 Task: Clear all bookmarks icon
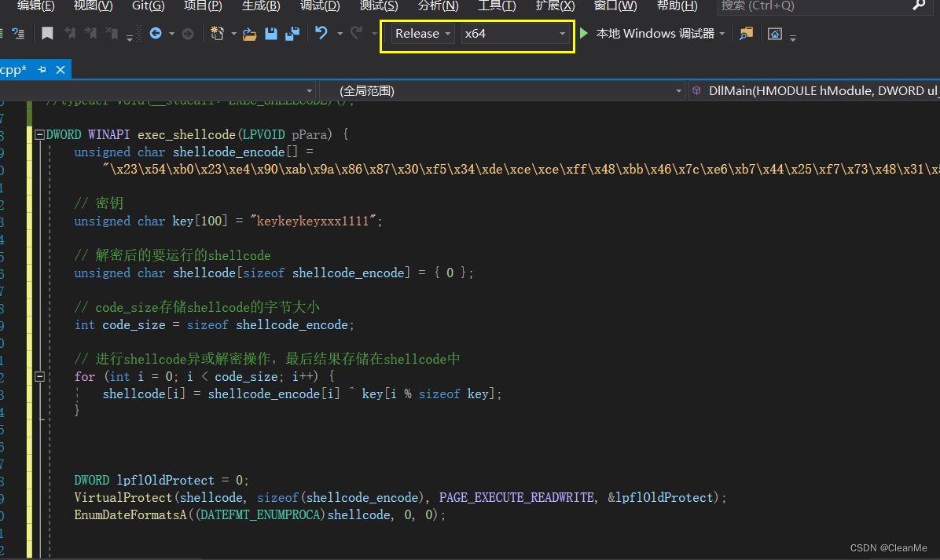112,34
